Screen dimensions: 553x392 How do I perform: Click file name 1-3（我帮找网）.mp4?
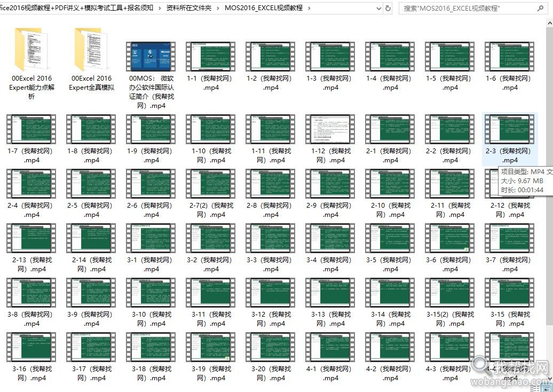click(330, 83)
